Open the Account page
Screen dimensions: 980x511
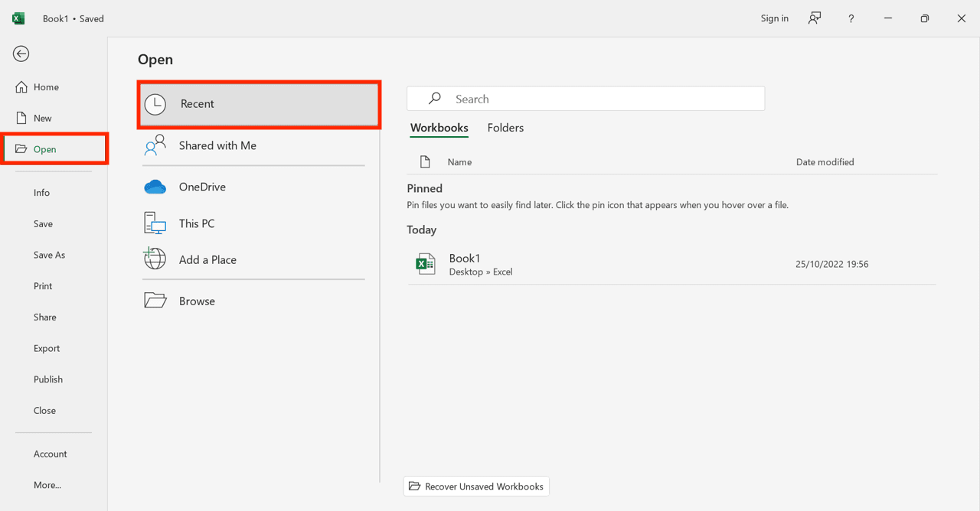click(51, 454)
